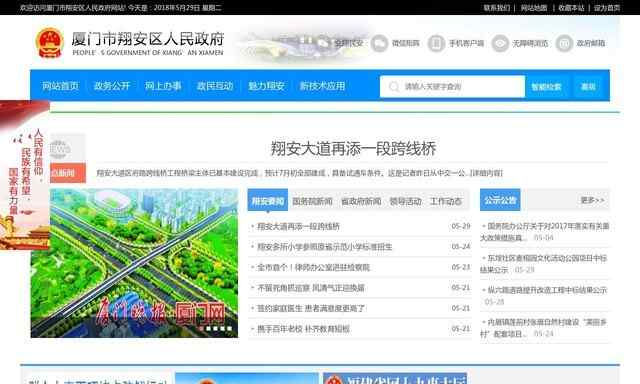
Task: Click the [详细内容] details link
Action: [x=486, y=173]
